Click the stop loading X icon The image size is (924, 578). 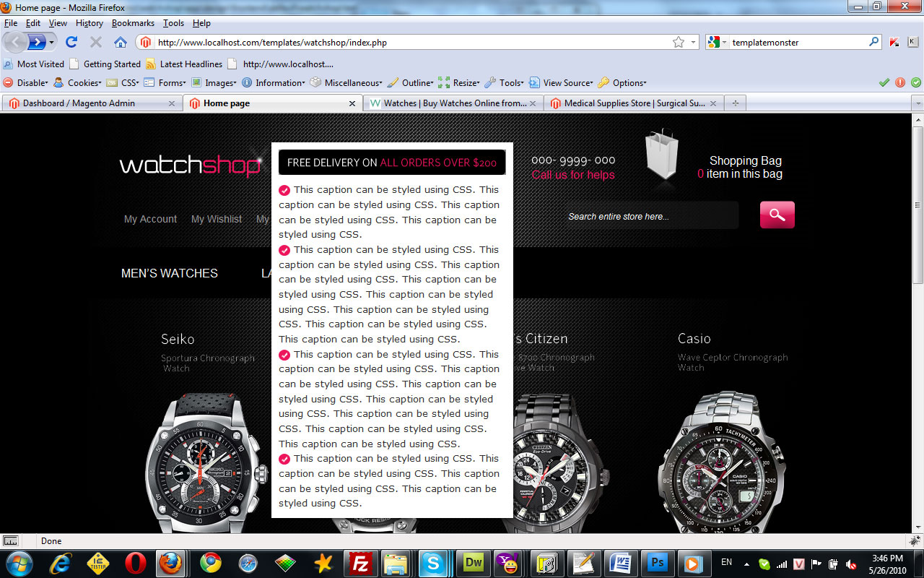(x=96, y=43)
